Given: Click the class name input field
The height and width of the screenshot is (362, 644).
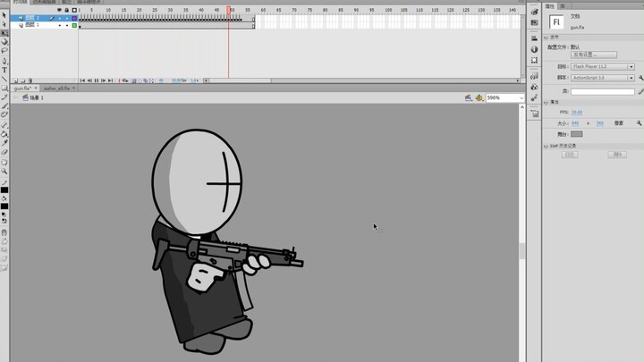Looking at the screenshot, I should [602, 91].
